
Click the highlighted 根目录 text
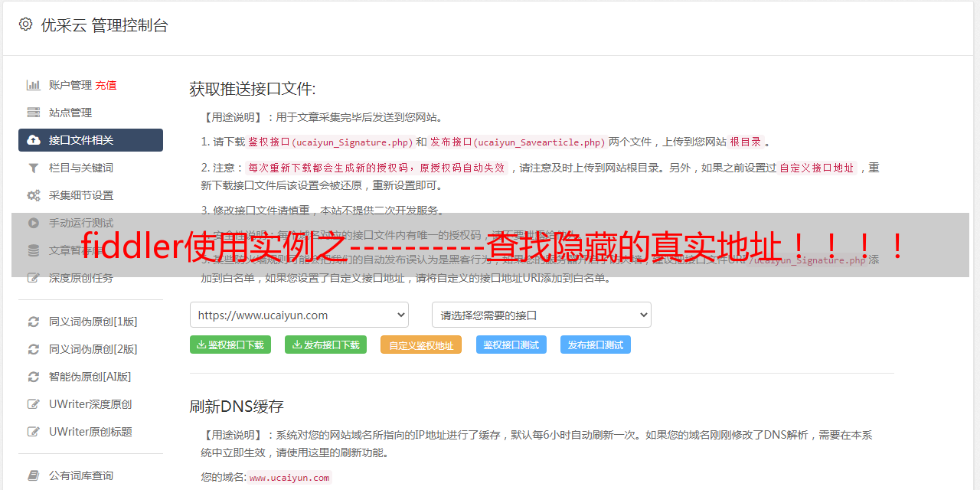point(746,142)
